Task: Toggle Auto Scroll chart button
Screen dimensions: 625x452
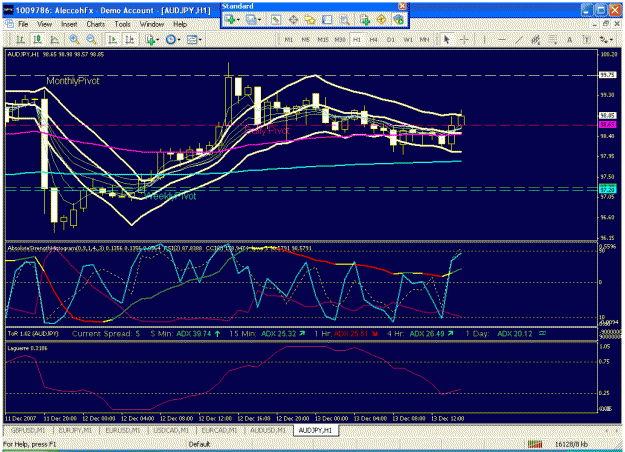Action: [x=112, y=39]
